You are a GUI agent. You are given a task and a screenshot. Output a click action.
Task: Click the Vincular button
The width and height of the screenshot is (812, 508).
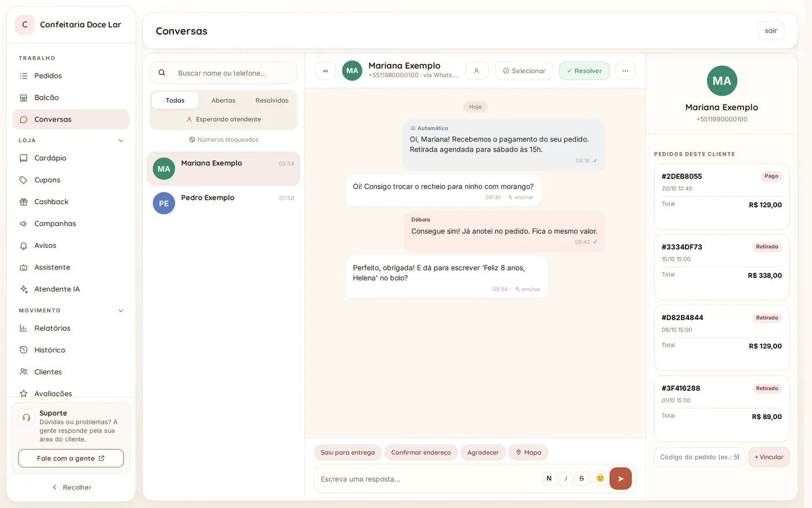769,457
